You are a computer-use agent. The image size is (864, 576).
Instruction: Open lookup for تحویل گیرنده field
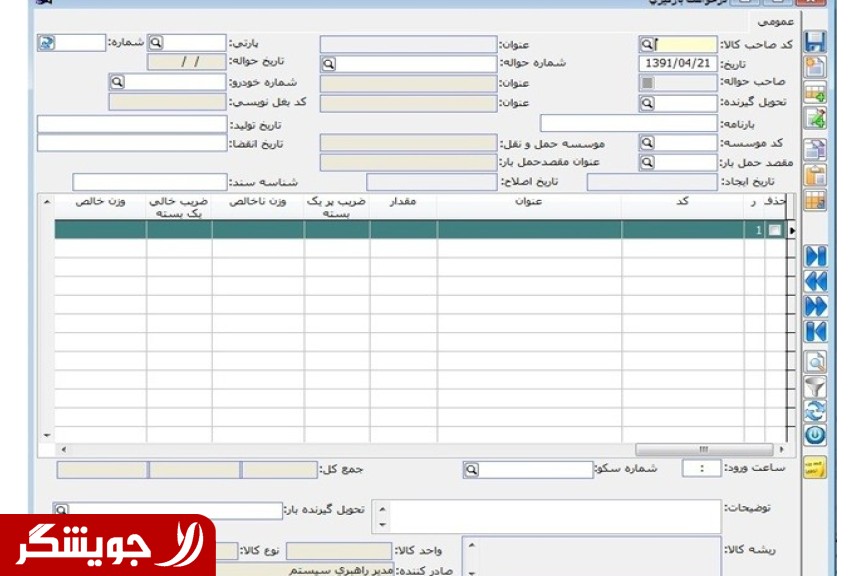point(647,103)
